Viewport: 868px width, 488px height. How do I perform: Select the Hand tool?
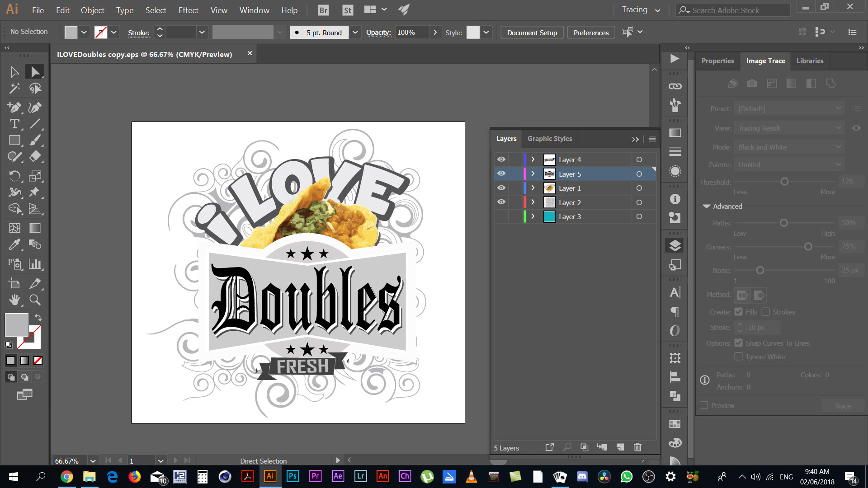click(14, 300)
